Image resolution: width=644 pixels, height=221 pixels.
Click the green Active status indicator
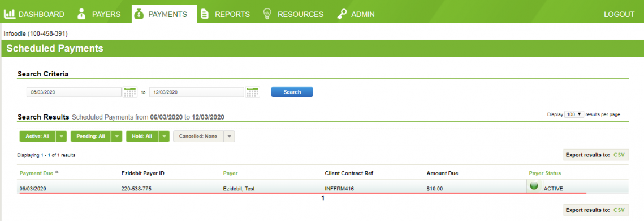[x=534, y=186]
